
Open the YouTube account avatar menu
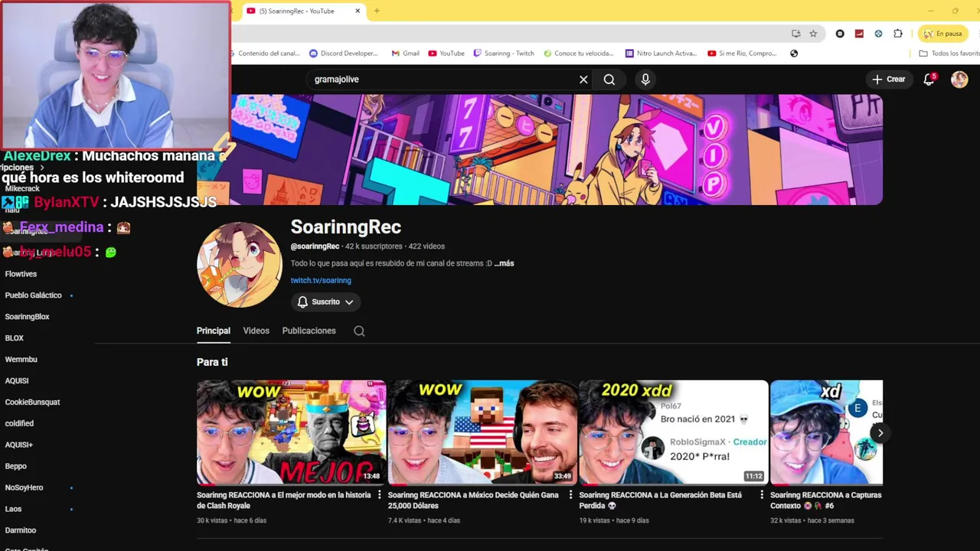click(959, 80)
